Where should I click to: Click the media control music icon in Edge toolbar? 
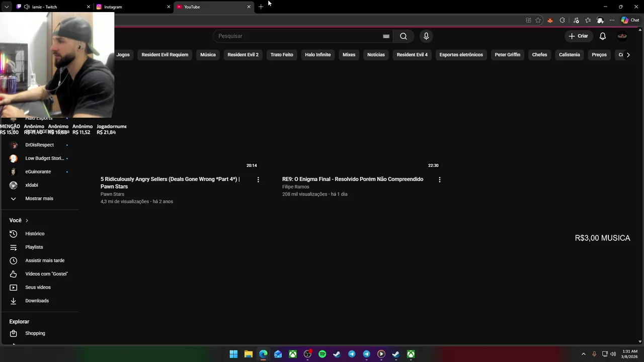coord(576,20)
